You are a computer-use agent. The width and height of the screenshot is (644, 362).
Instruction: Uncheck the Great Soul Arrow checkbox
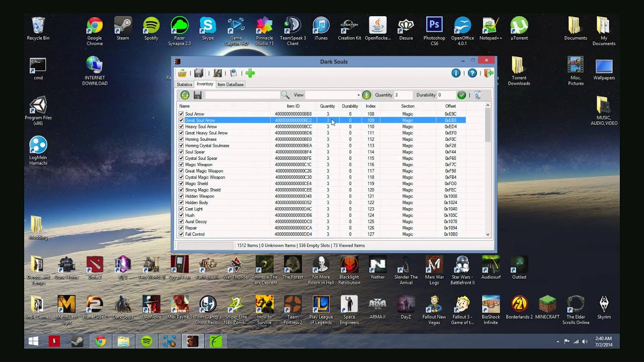point(181,120)
